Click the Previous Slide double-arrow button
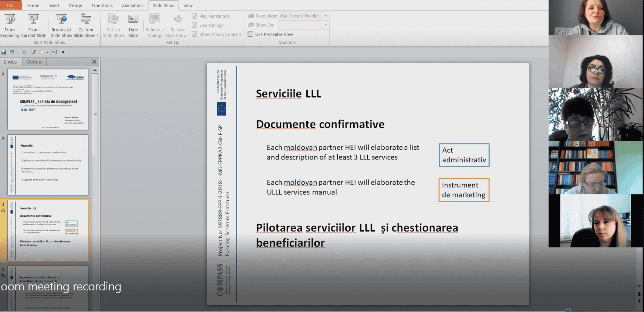Screen dimensions: 644x312 point(639,294)
